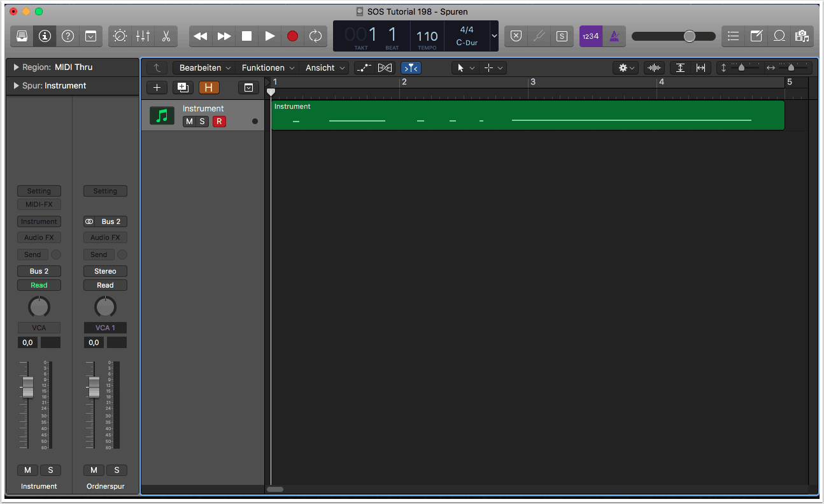
Task: Toggle the count-in 1234 button
Action: (590, 36)
